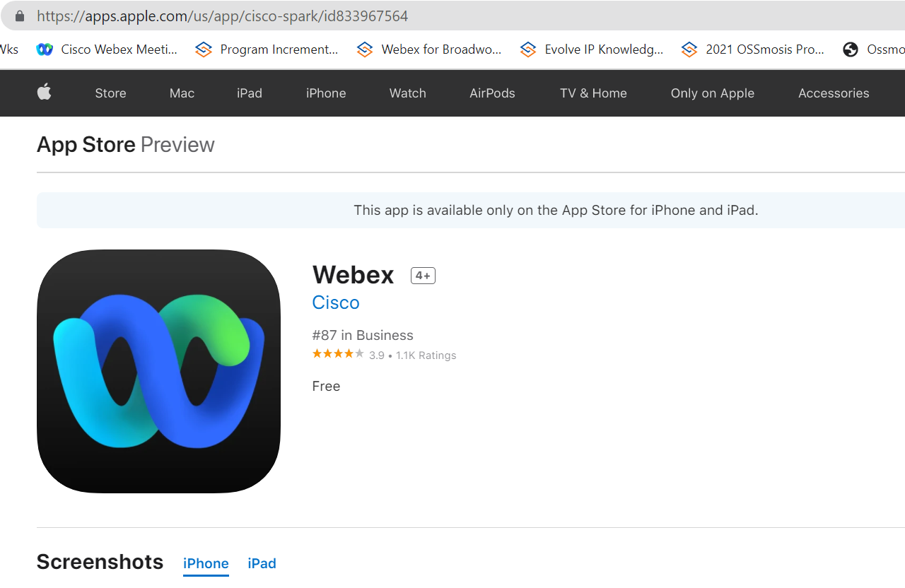The height and width of the screenshot is (588, 905).
Task: Click the App Store heading link
Action: pyautogui.click(x=86, y=145)
